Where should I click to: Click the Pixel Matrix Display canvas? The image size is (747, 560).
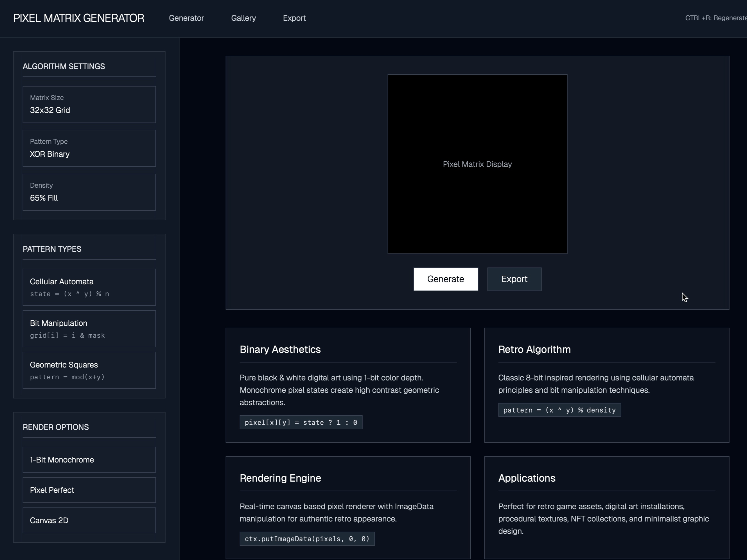pos(477,164)
